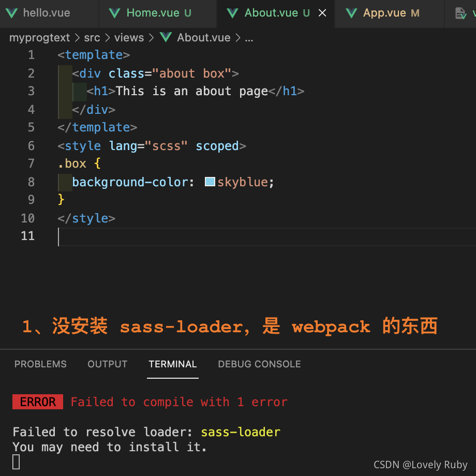476x476 pixels.
Task: Click src folder in the breadcrumb
Action: [x=92, y=38]
